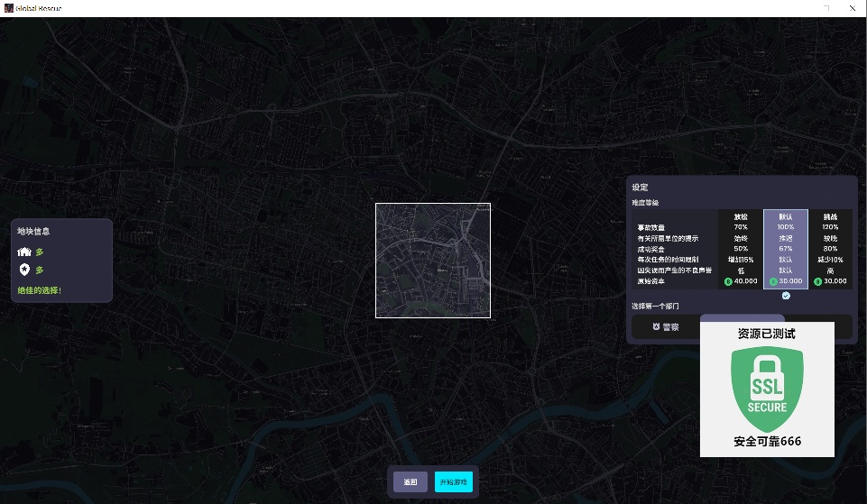
Task: Click the police badge icon beside 警察
Action: click(656, 326)
